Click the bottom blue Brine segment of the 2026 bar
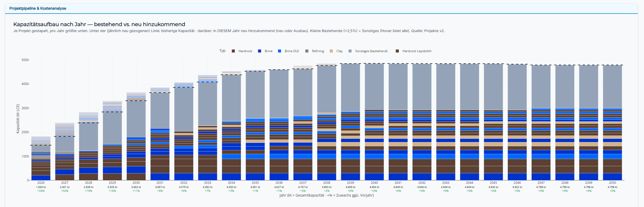The height and width of the screenshot is (207, 644). (41, 178)
